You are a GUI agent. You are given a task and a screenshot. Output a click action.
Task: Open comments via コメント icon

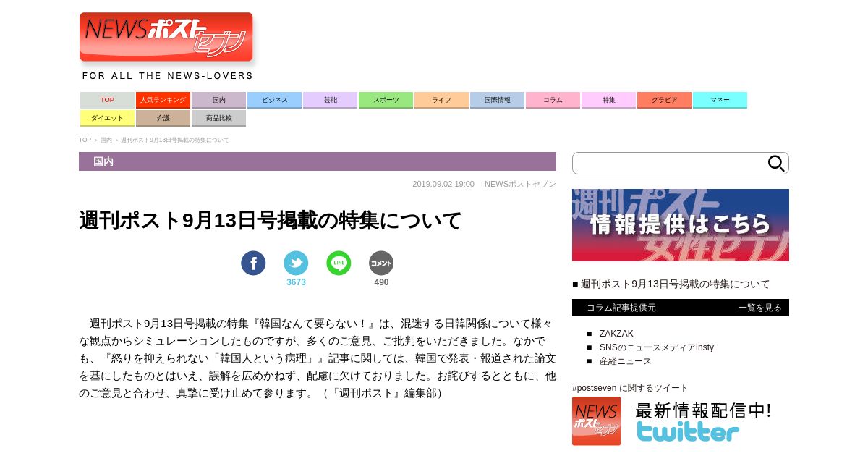[x=381, y=263]
